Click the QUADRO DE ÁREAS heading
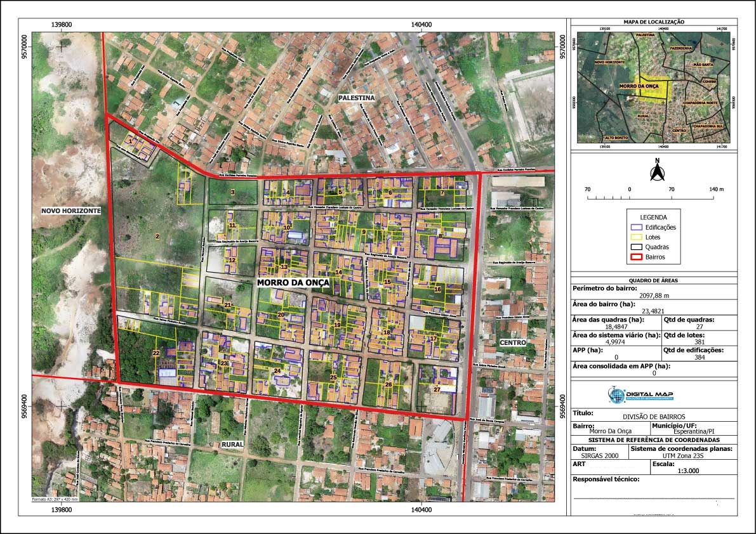The width and height of the screenshot is (756, 534). point(653,280)
